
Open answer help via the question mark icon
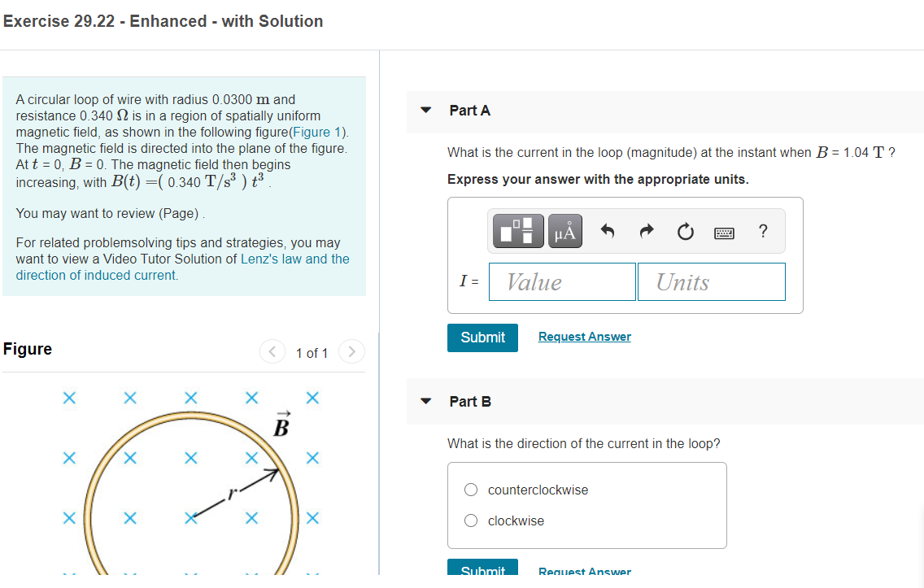point(762,231)
